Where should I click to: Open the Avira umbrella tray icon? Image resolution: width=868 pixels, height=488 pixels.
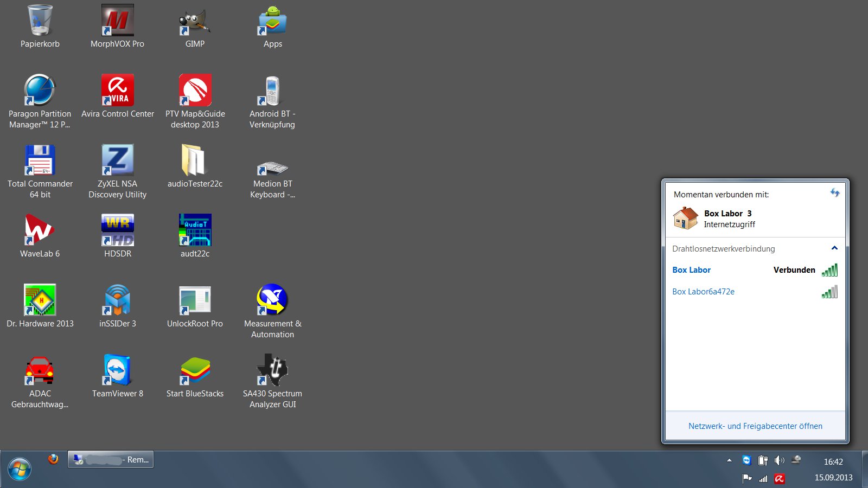click(x=779, y=478)
